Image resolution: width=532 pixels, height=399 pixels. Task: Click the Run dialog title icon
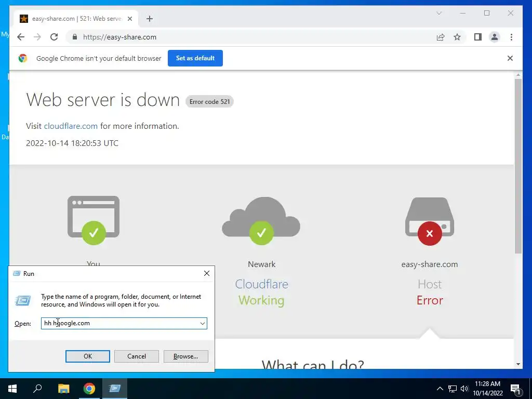coord(16,273)
